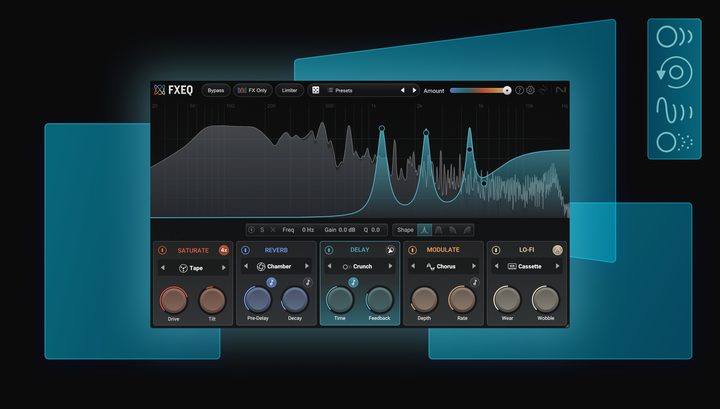720x409 pixels.
Task: Select next Delay type right of Crunch
Action: click(x=390, y=266)
